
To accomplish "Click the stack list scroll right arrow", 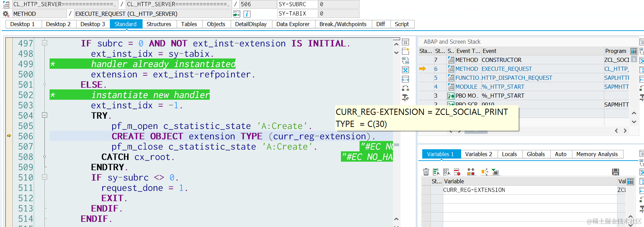I will (x=625, y=131).
